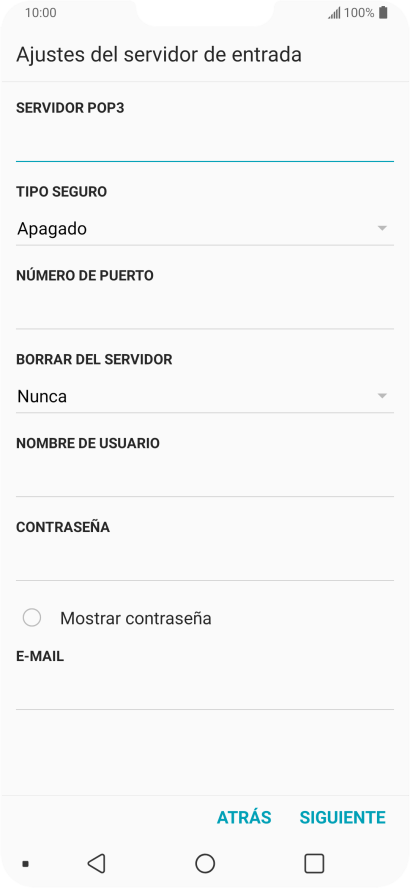Tap the 10:00 status bar clock
Viewport: 410px width, 888px height.
click(41, 13)
